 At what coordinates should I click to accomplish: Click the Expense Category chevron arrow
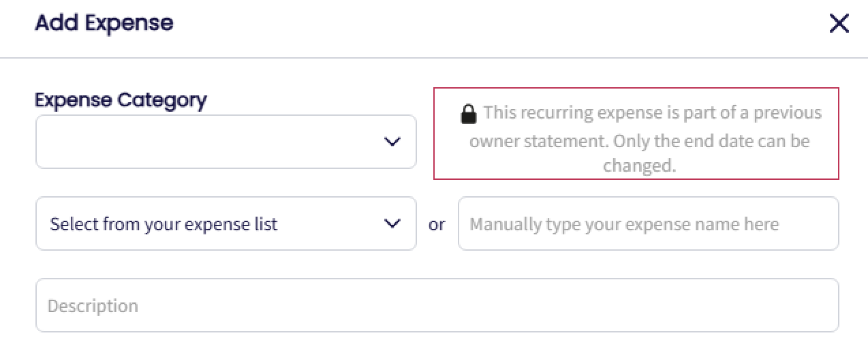392,142
